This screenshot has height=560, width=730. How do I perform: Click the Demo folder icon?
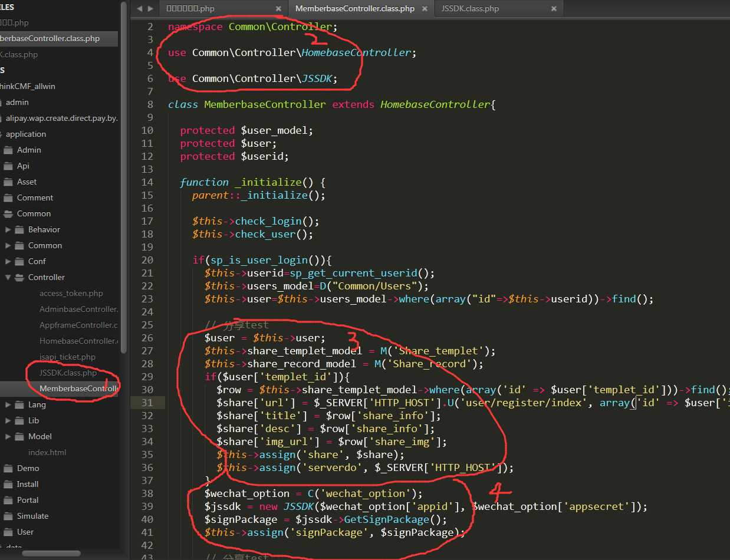point(8,469)
